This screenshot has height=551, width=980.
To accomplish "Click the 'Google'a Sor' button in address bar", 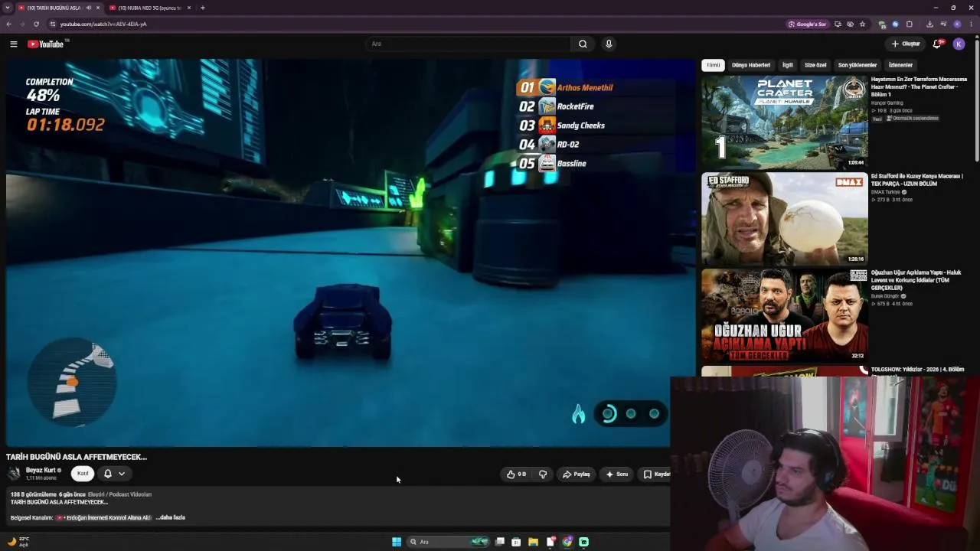I will coord(808,24).
